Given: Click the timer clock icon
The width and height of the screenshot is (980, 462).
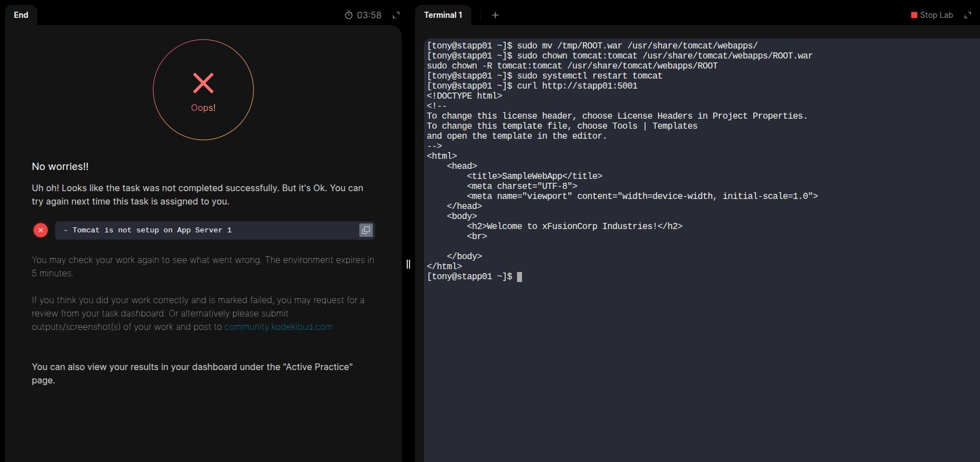Looking at the screenshot, I should (349, 15).
